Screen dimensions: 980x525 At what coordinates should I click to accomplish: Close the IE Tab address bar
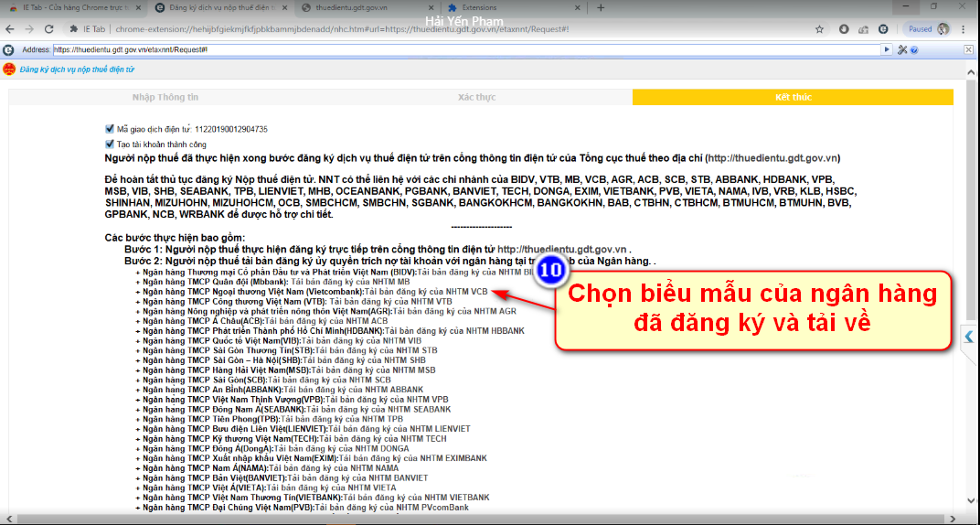(x=969, y=49)
